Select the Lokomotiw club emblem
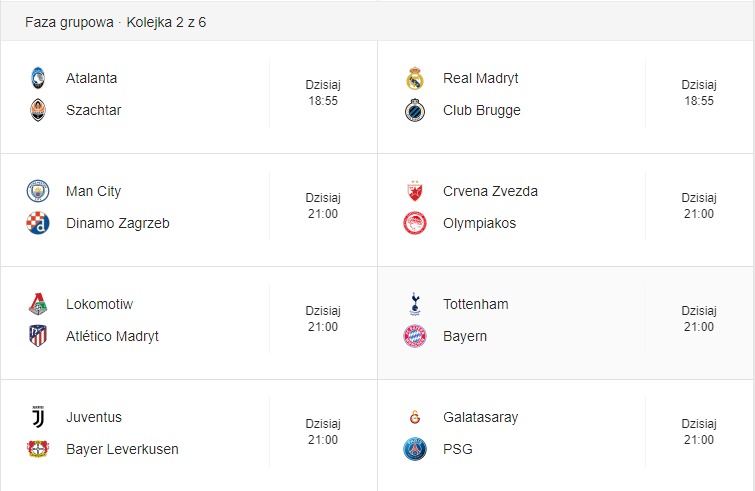This screenshot has width=755, height=491. (x=38, y=304)
